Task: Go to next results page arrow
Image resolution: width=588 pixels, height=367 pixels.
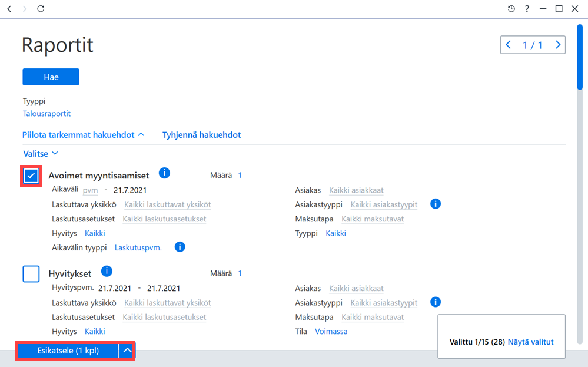Action: coord(557,45)
